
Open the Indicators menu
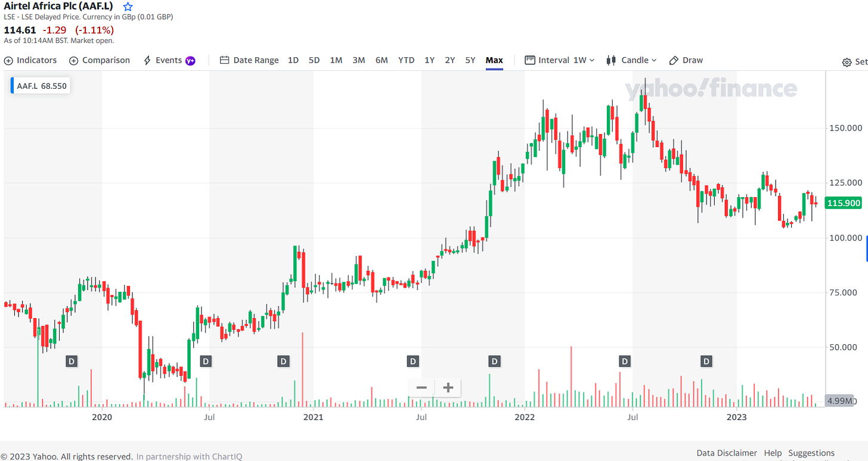point(30,60)
